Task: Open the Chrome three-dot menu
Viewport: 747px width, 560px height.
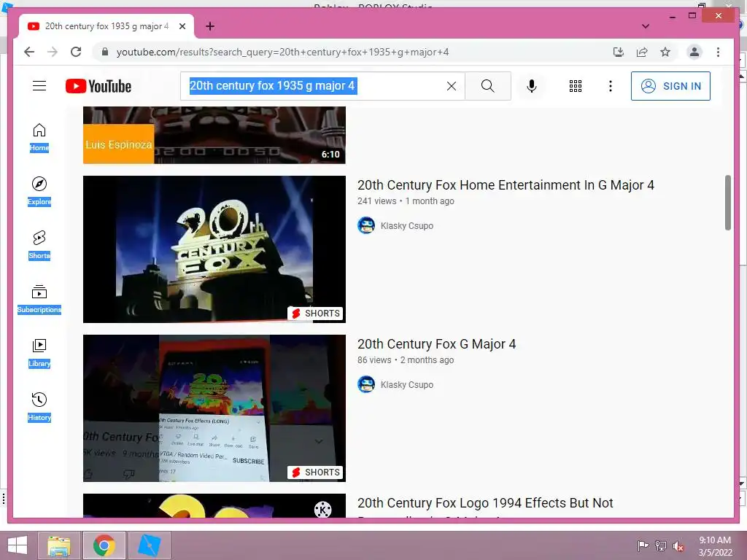Action: coord(718,52)
